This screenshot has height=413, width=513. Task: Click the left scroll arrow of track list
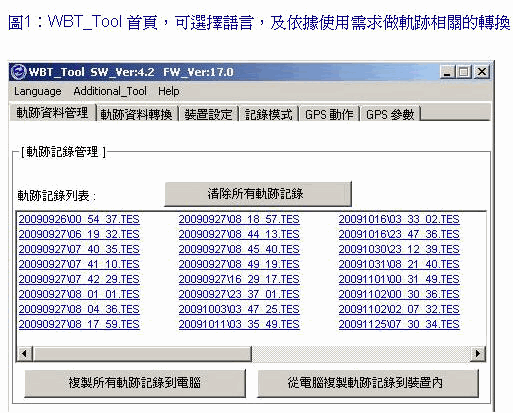click(x=24, y=353)
